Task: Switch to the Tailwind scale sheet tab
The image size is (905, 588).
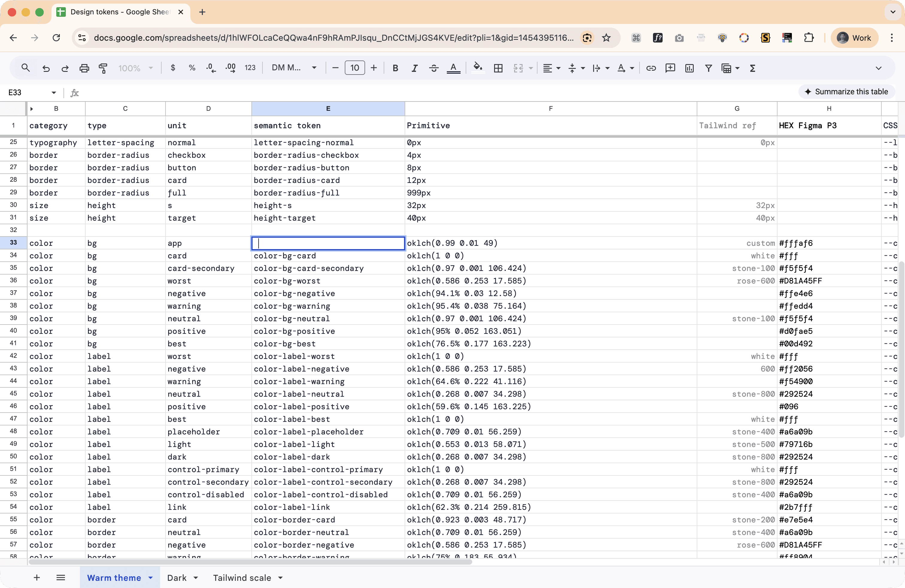Action: (x=242, y=577)
